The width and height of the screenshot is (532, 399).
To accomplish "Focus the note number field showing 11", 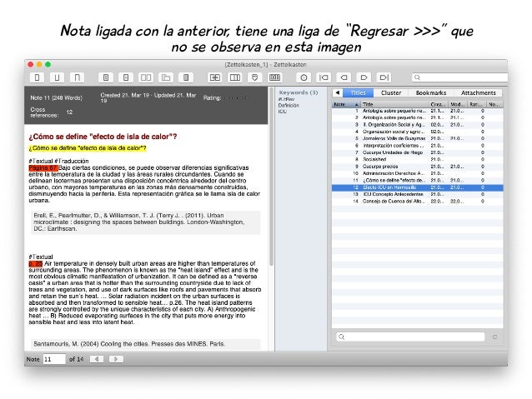I will coord(54,359).
